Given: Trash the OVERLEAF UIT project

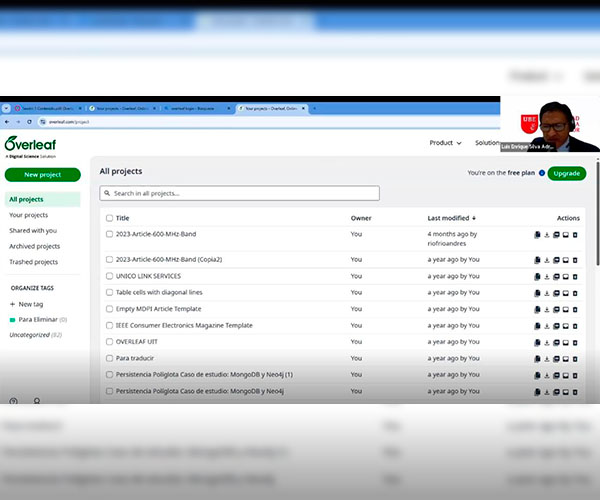Looking at the screenshot, I should click(575, 343).
